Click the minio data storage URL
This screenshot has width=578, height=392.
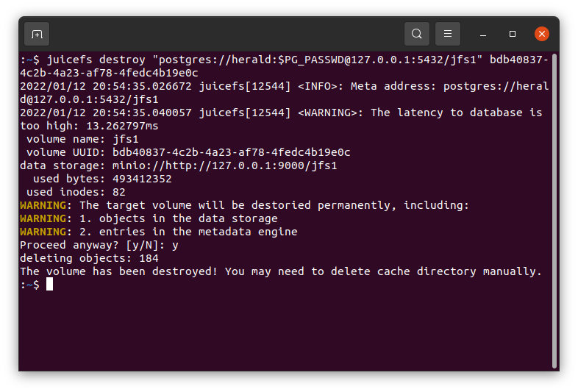(x=224, y=165)
